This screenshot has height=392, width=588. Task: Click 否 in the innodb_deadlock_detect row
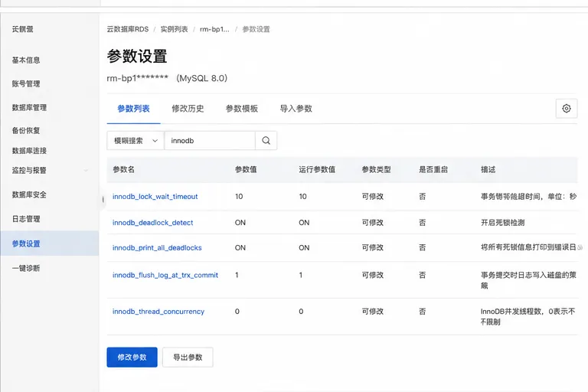tap(423, 223)
